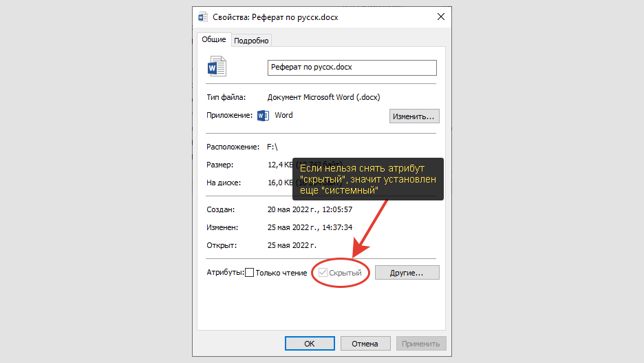Enable the Только чтение checkbox
The image size is (644, 363).
click(249, 273)
